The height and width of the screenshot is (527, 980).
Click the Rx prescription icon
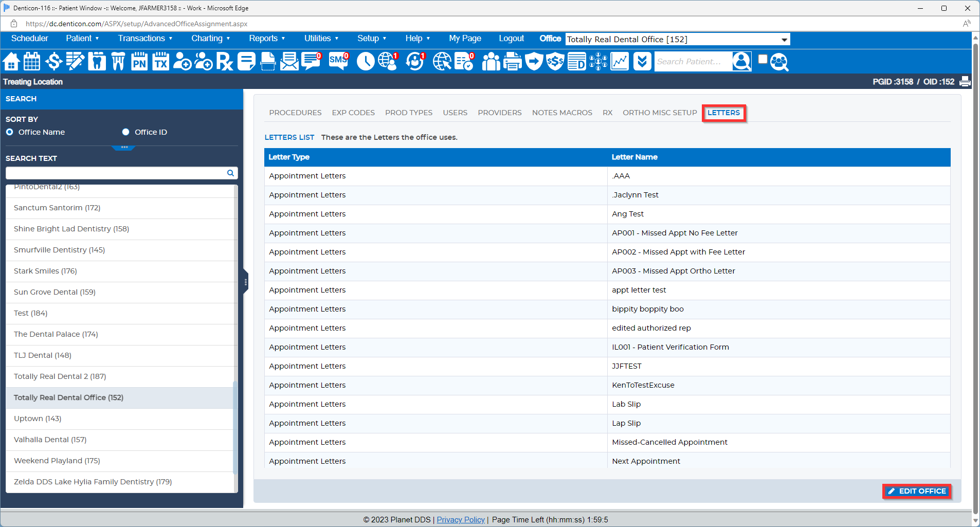[225, 62]
